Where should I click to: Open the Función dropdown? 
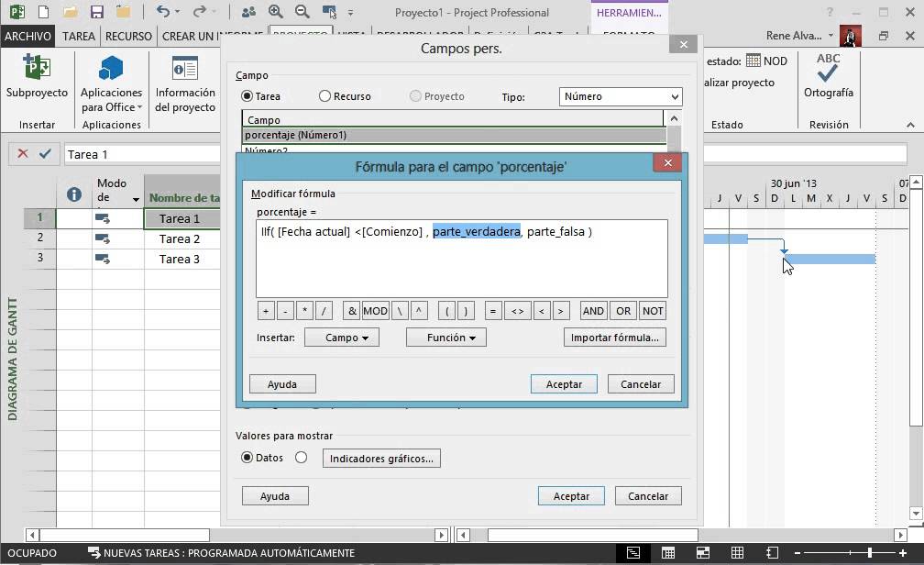446,338
